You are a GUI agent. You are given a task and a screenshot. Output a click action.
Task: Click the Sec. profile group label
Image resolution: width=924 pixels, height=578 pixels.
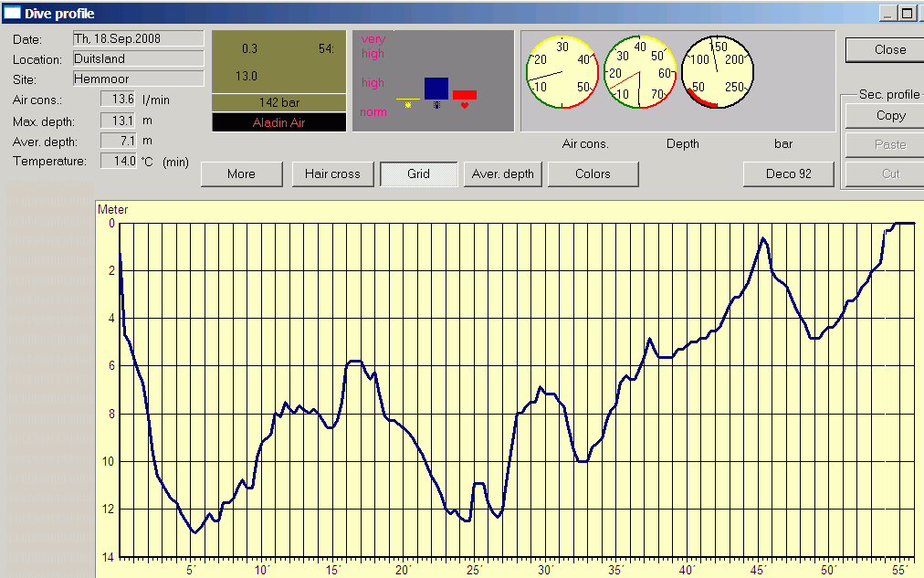tap(890, 94)
